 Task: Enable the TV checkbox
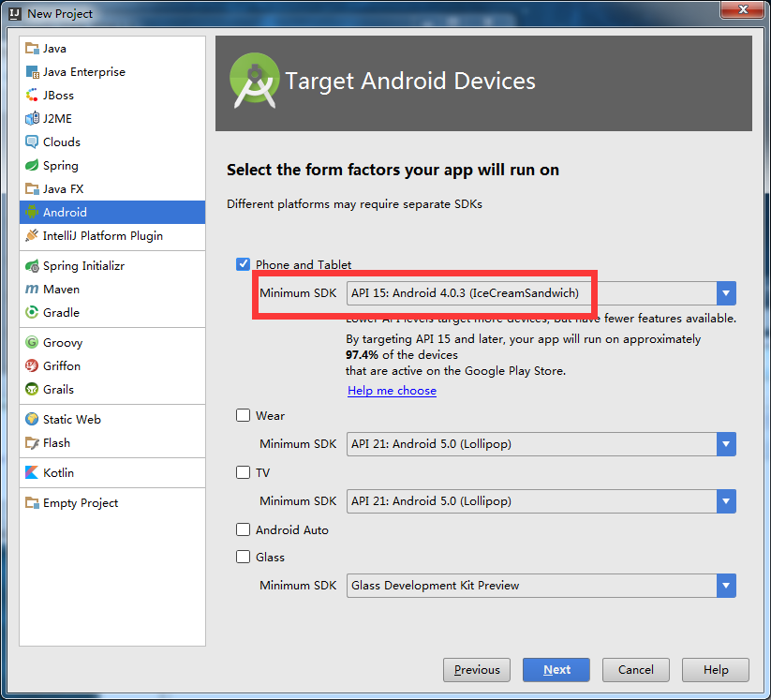(x=243, y=472)
